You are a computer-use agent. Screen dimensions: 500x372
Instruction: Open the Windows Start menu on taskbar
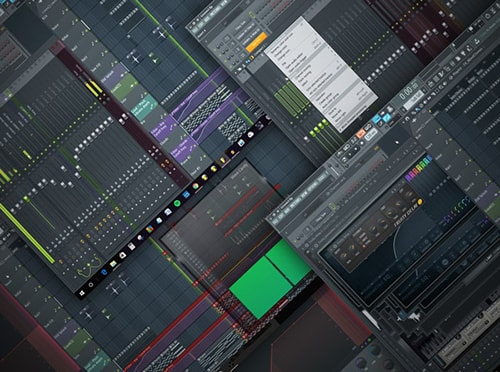coord(82,293)
